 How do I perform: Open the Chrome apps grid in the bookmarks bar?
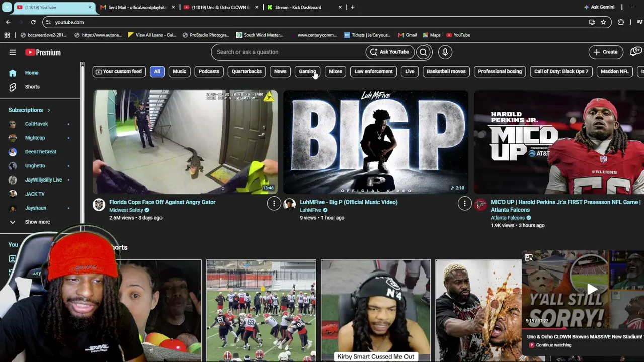click(x=7, y=35)
